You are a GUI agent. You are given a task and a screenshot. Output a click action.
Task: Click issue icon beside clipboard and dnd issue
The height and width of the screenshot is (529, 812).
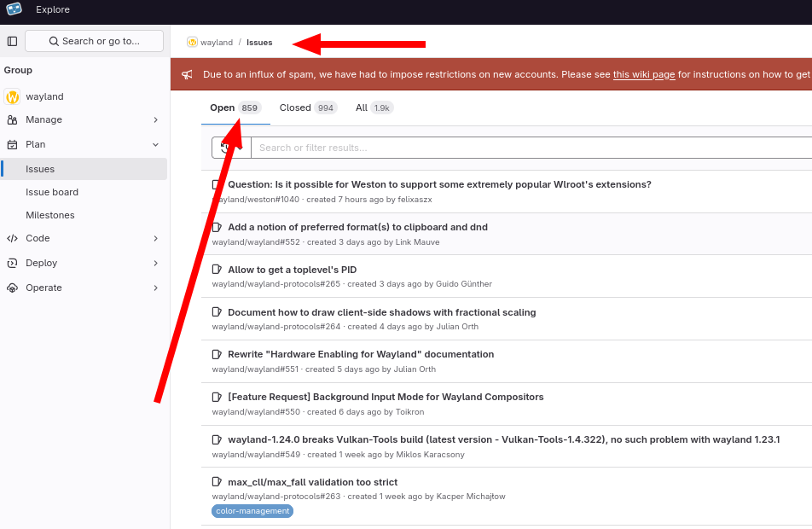point(217,227)
